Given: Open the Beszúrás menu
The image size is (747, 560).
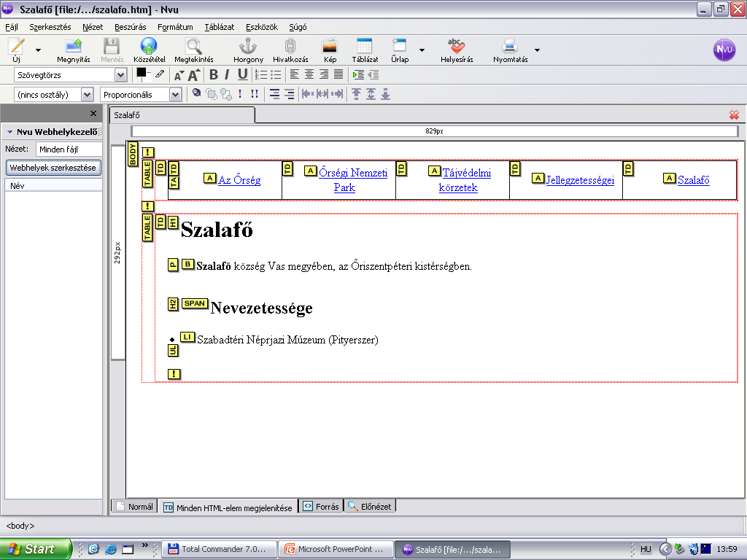Looking at the screenshot, I should [x=130, y=27].
